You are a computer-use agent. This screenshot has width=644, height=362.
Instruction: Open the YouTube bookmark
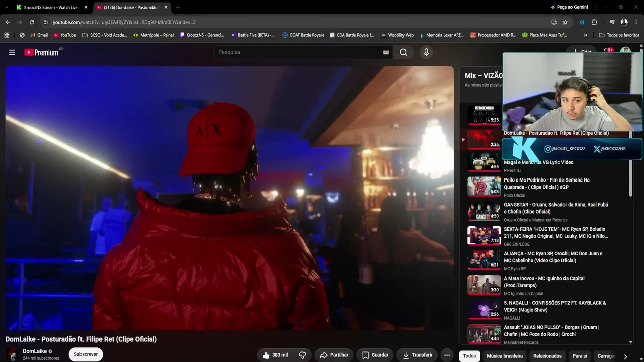(x=64, y=35)
